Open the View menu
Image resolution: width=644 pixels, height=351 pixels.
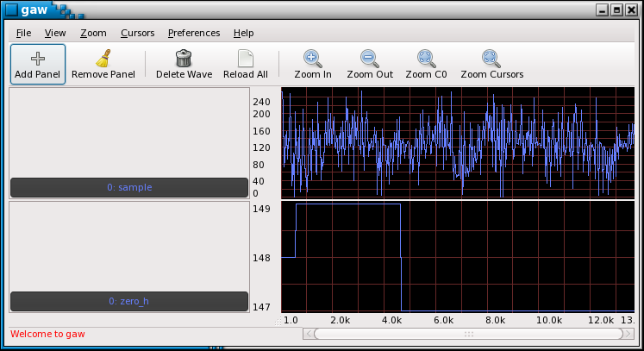coord(55,33)
